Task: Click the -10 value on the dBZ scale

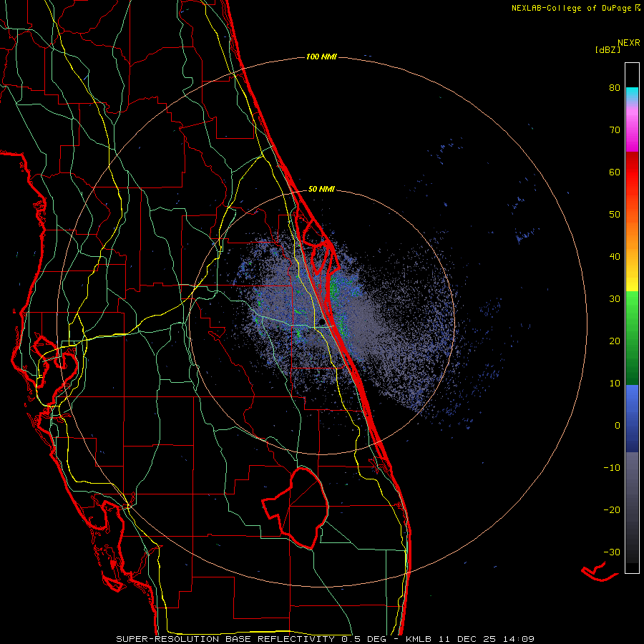Action: [x=612, y=468]
